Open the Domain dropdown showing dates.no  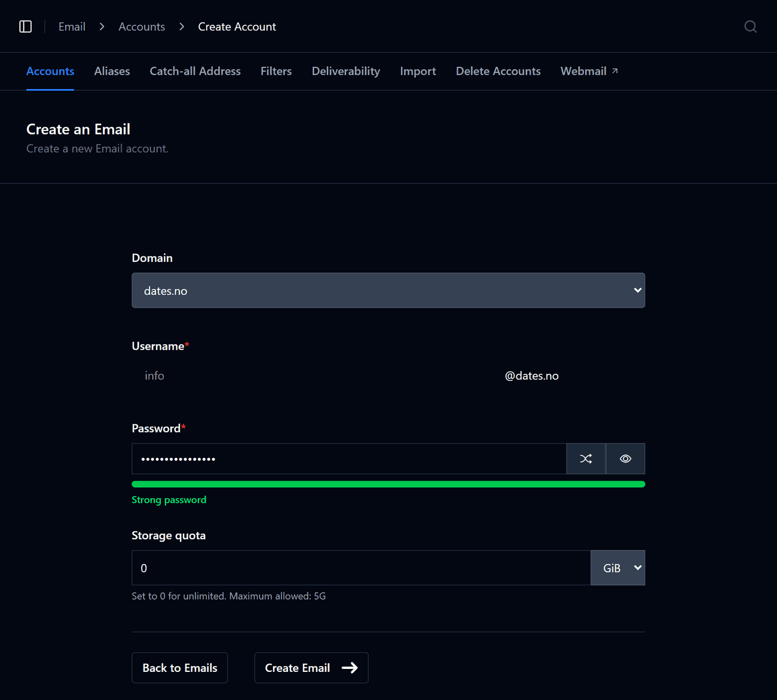(389, 291)
